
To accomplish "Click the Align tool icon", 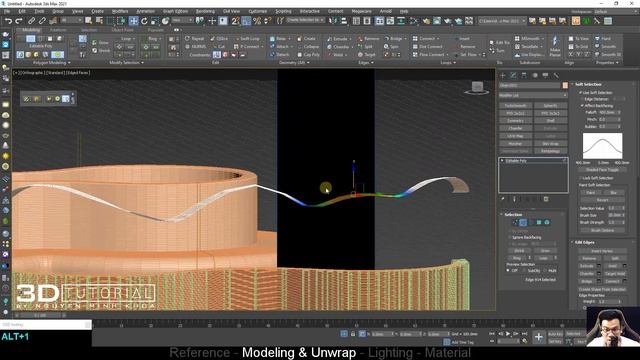I will [344, 21].
